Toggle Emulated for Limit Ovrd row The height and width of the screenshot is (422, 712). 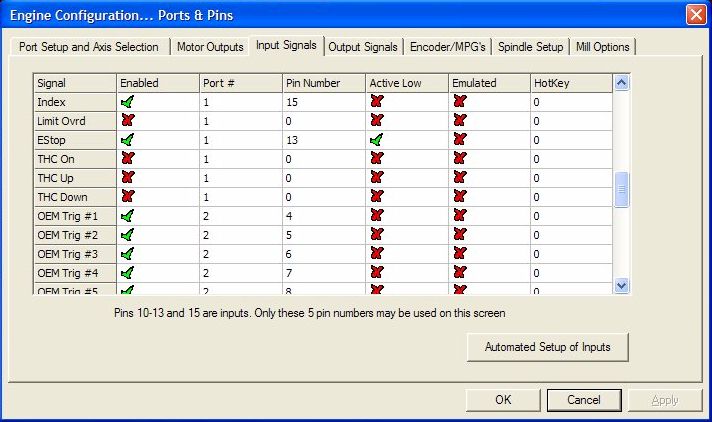tap(460, 120)
